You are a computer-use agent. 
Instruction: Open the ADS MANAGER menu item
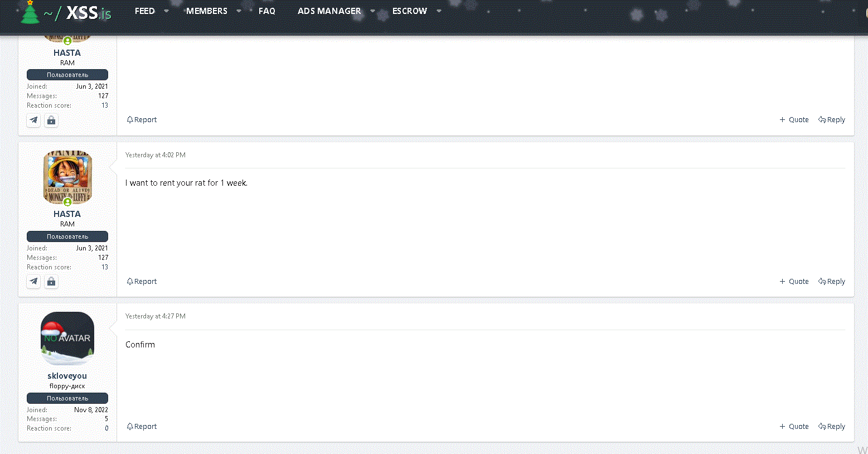(329, 11)
